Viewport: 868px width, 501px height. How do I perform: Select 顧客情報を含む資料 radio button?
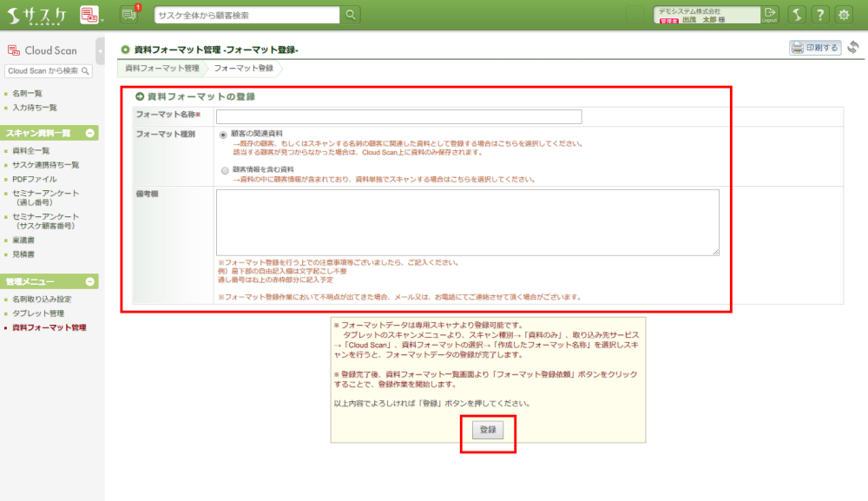pyautogui.click(x=224, y=169)
